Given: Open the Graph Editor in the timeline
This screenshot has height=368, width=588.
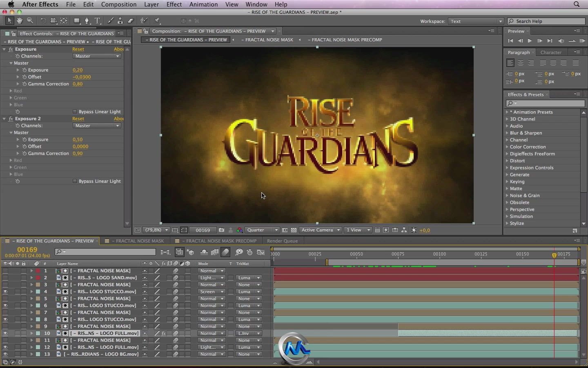Looking at the screenshot, I should [x=261, y=252].
